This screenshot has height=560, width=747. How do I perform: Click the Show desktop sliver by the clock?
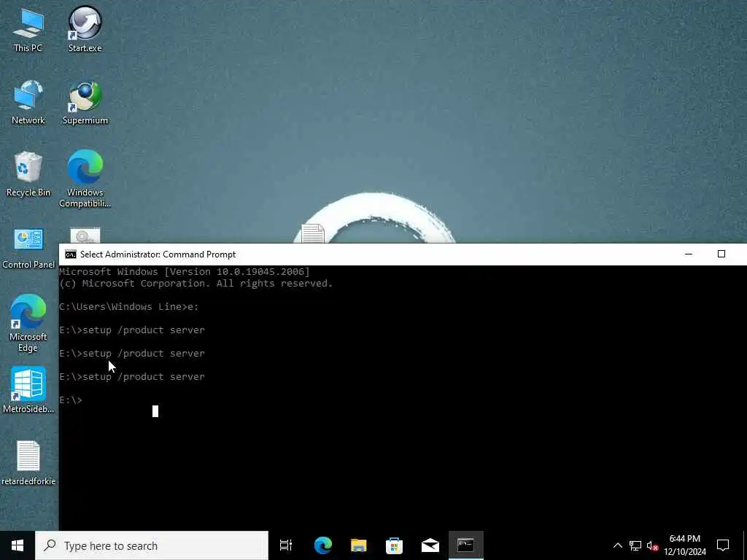point(745,545)
